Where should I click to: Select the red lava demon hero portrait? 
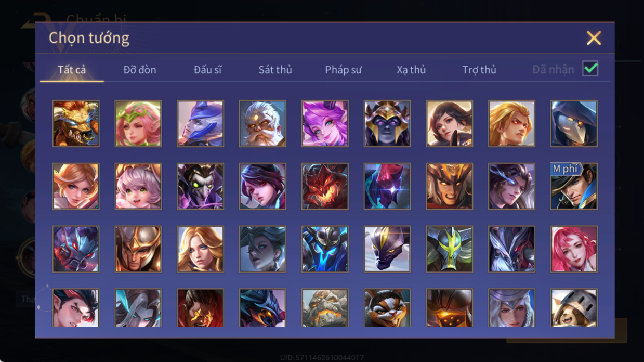click(x=325, y=186)
